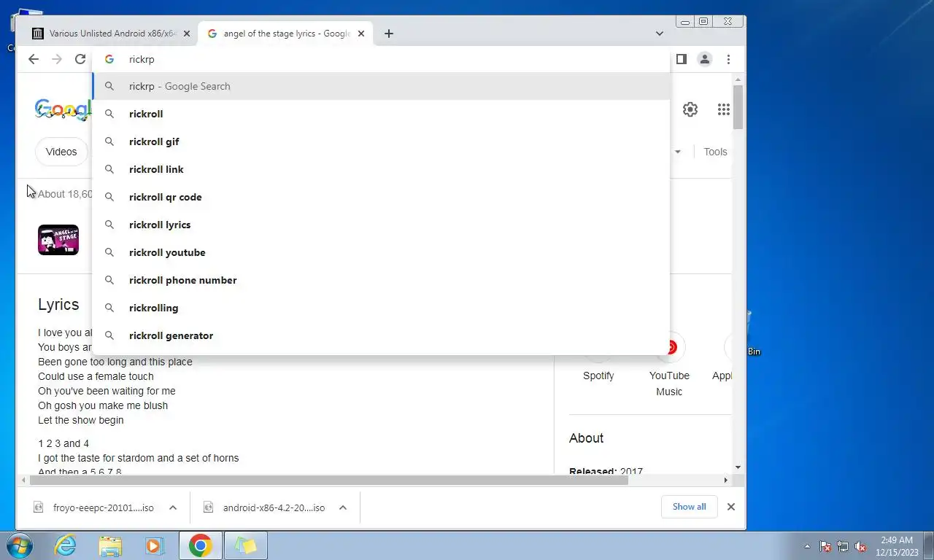
Task: Open Google settings gear icon
Action: click(x=690, y=109)
